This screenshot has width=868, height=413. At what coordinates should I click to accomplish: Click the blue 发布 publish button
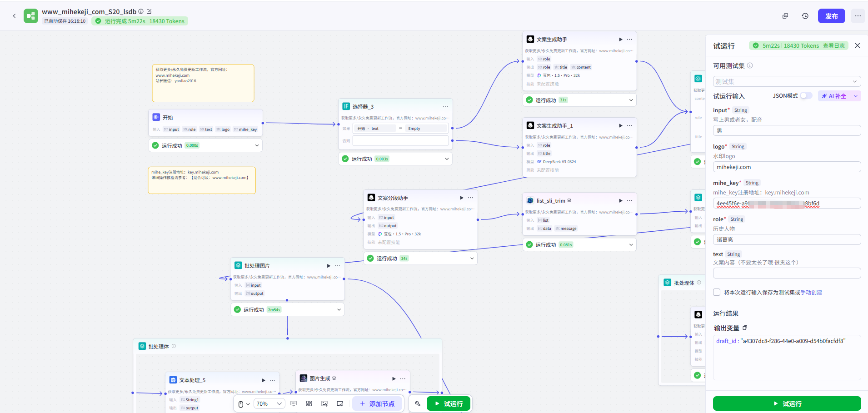coord(831,16)
